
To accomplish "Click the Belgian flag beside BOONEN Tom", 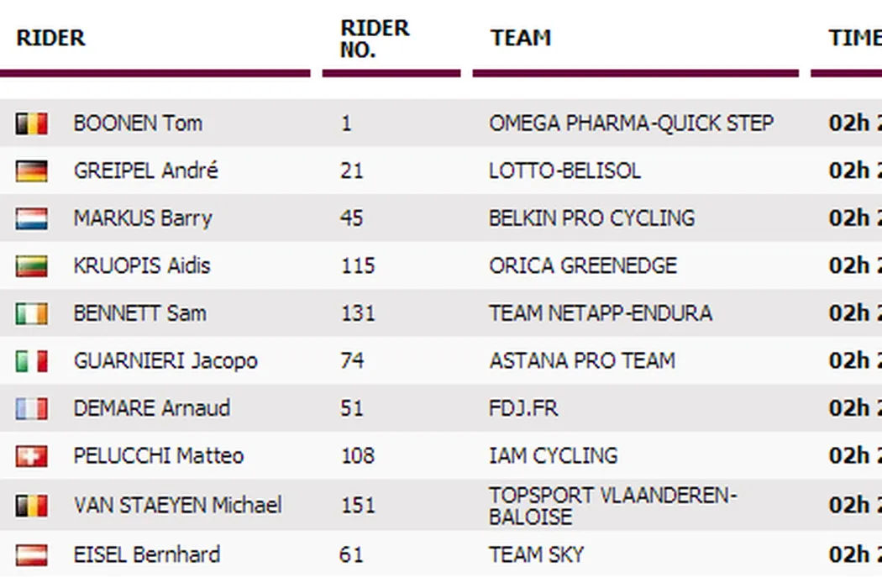I will click(31, 124).
